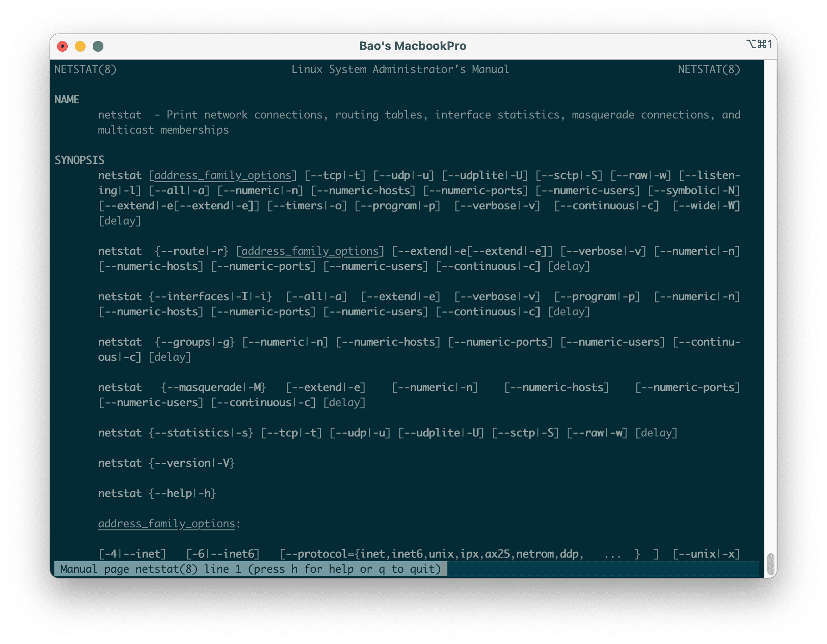This screenshot has height=644, width=827.
Task: Click the right NETSTAT(8) header text
Action: [x=709, y=69]
